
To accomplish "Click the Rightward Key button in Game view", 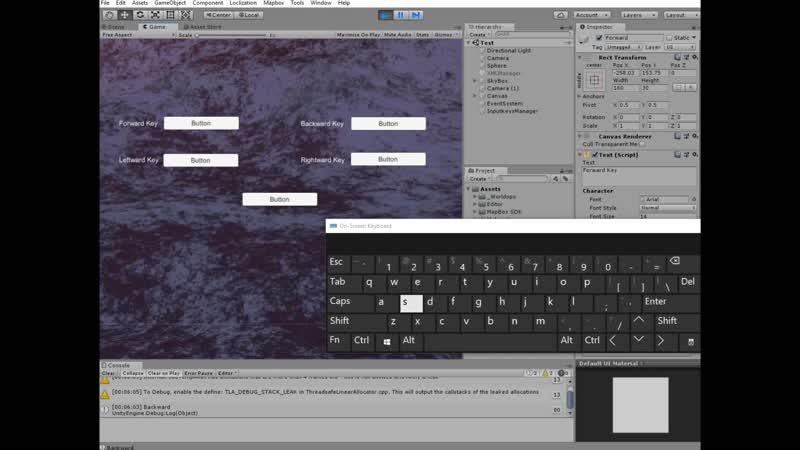I will coord(388,159).
